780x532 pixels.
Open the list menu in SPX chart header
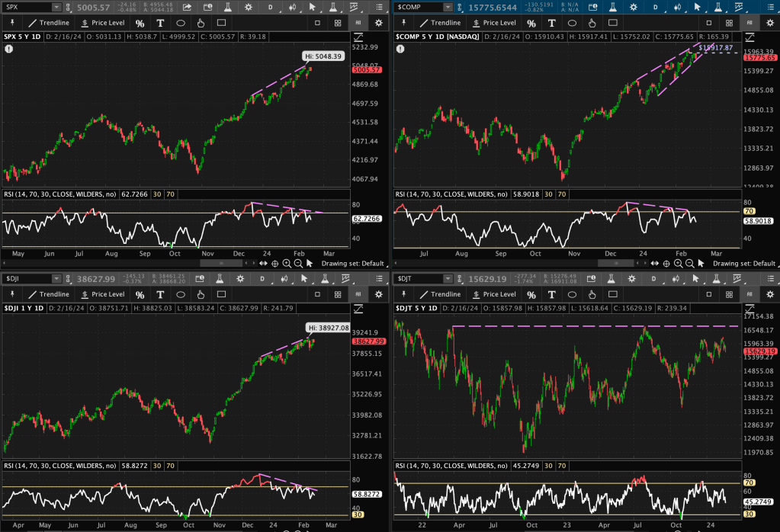pyautogui.click(x=378, y=7)
